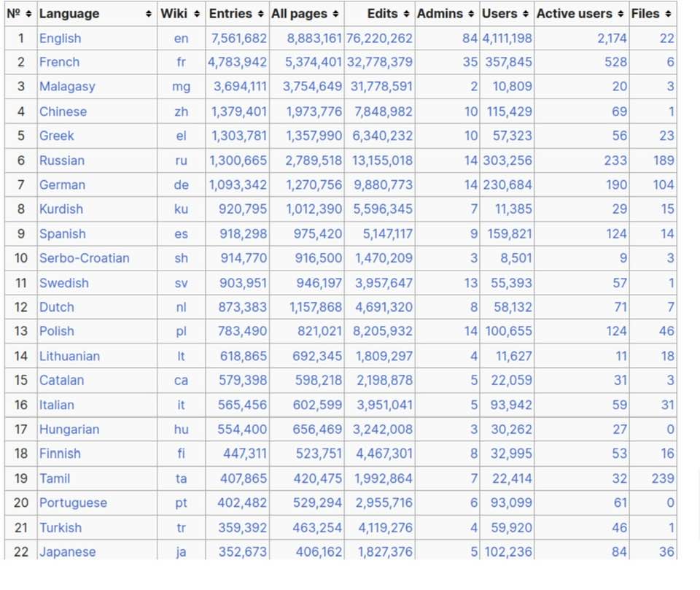Image resolution: width=700 pixels, height=590 pixels.
Task: Go to the German language link
Action: [x=63, y=185]
